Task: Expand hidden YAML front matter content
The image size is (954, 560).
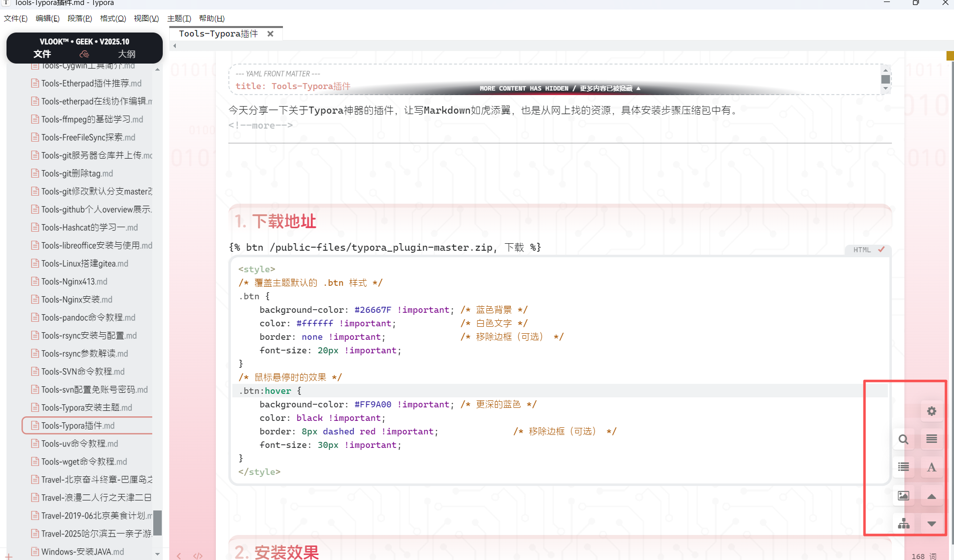Action: [559, 89]
